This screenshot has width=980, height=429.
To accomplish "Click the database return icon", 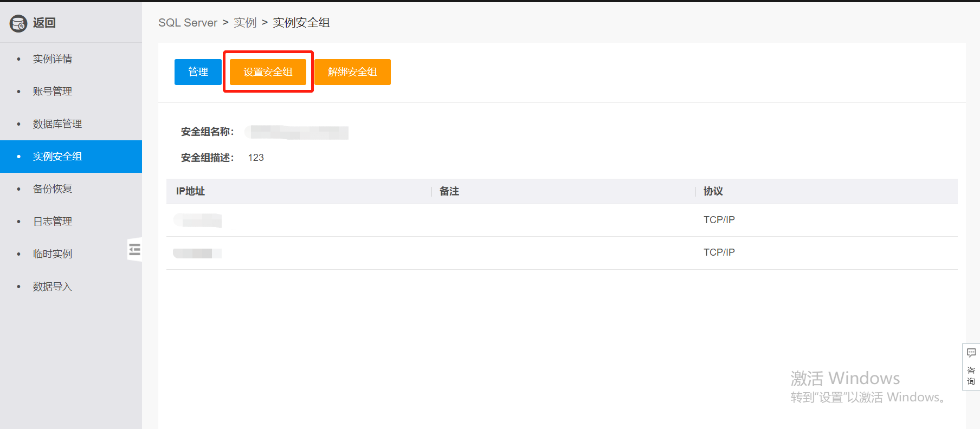I will click(x=18, y=23).
